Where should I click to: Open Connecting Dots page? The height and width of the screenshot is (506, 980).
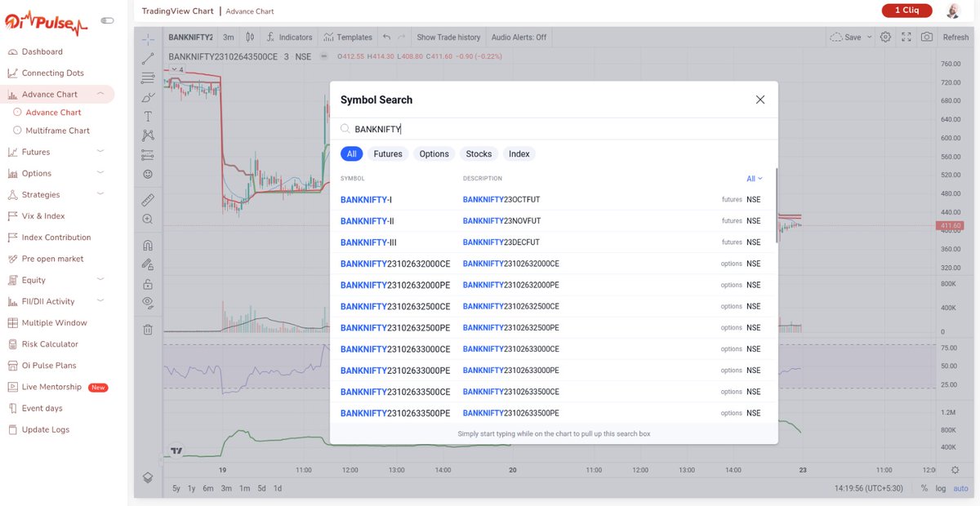click(x=52, y=73)
